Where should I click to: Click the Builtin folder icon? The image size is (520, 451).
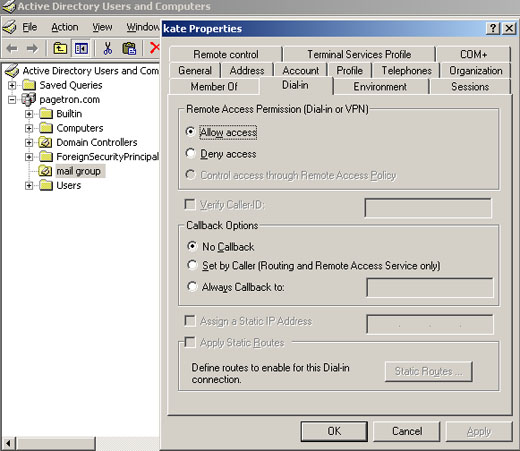click(x=46, y=114)
